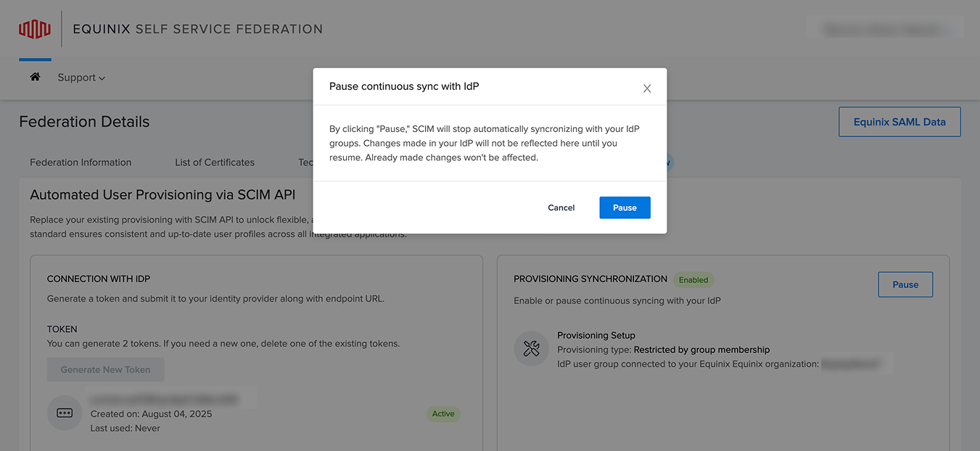Select the 'Created on: August 04, 2025' text
This screenshot has height=451, width=980.
[x=152, y=414]
